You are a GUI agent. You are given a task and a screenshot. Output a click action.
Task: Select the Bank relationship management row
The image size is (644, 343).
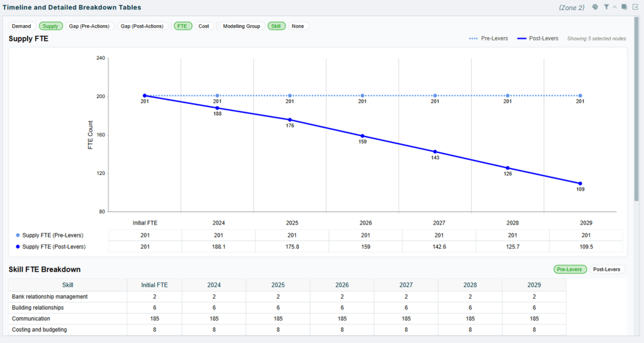pyautogui.click(x=287, y=296)
